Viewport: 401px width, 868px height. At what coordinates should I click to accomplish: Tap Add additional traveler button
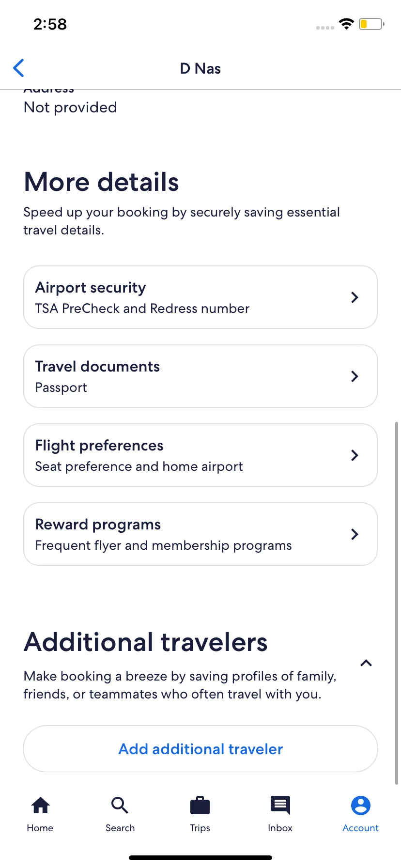pos(200,749)
